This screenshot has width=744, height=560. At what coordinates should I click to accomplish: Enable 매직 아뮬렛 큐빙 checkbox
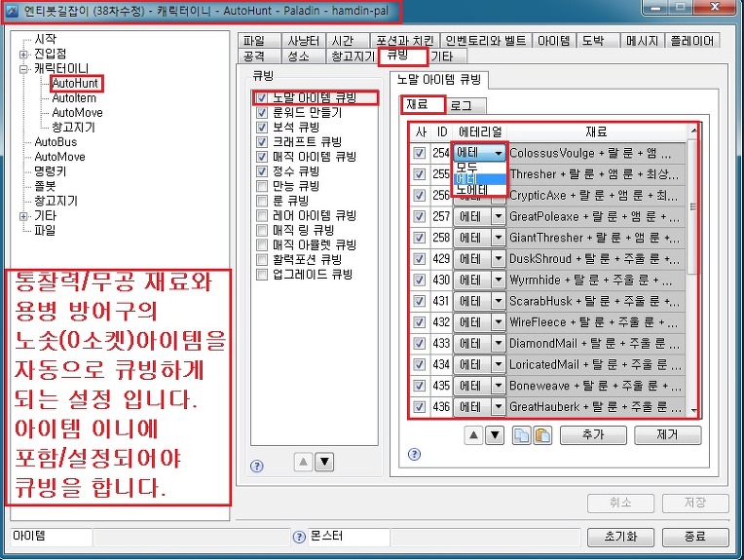(261, 244)
